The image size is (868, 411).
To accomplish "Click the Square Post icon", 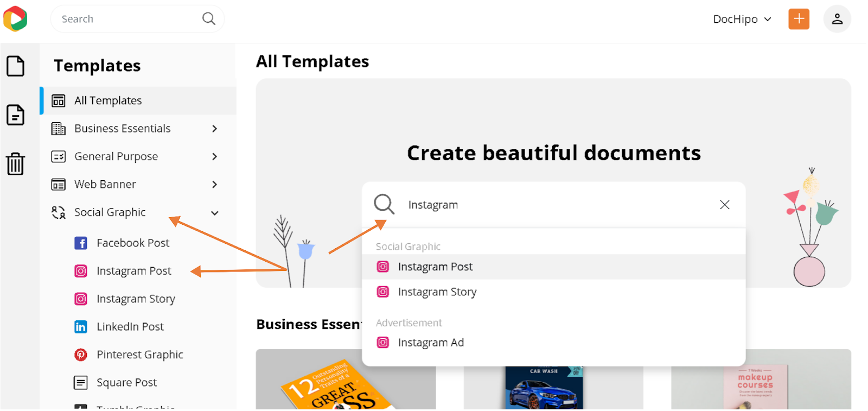I will pyautogui.click(x=81, y=383).
